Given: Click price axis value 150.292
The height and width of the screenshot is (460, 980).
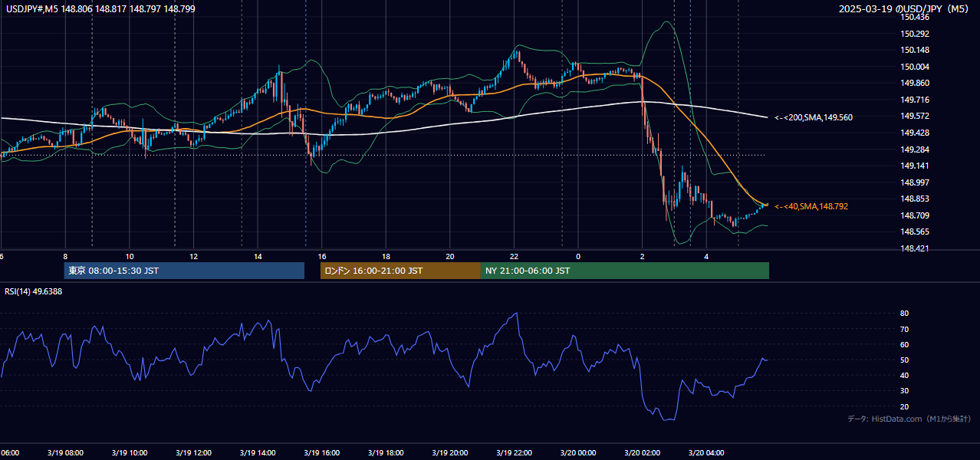Looking at the screenshot, I should click(915, 34).
